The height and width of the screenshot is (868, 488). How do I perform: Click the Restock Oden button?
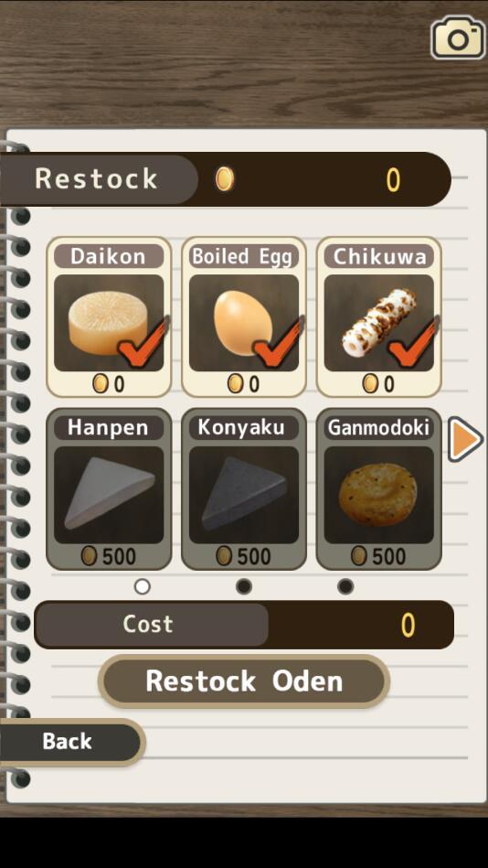(244, 680)
